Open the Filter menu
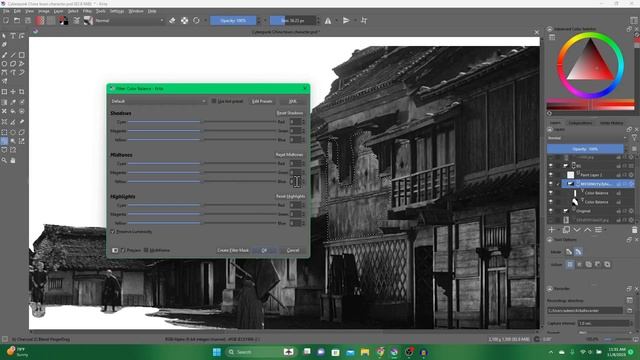 coord(87,11)
